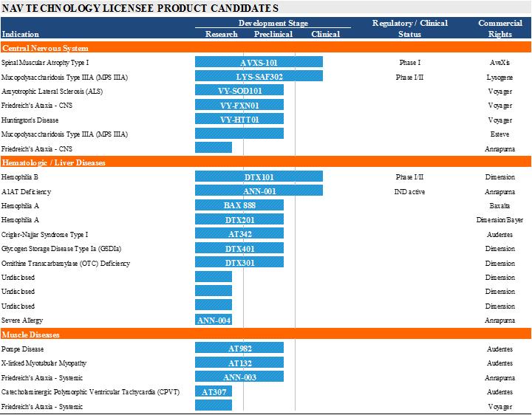The height and width of the screenshot is (415, 532).
Task: Click the VY-SOD101 bar for ALS
Action: (x=239, y=91)
